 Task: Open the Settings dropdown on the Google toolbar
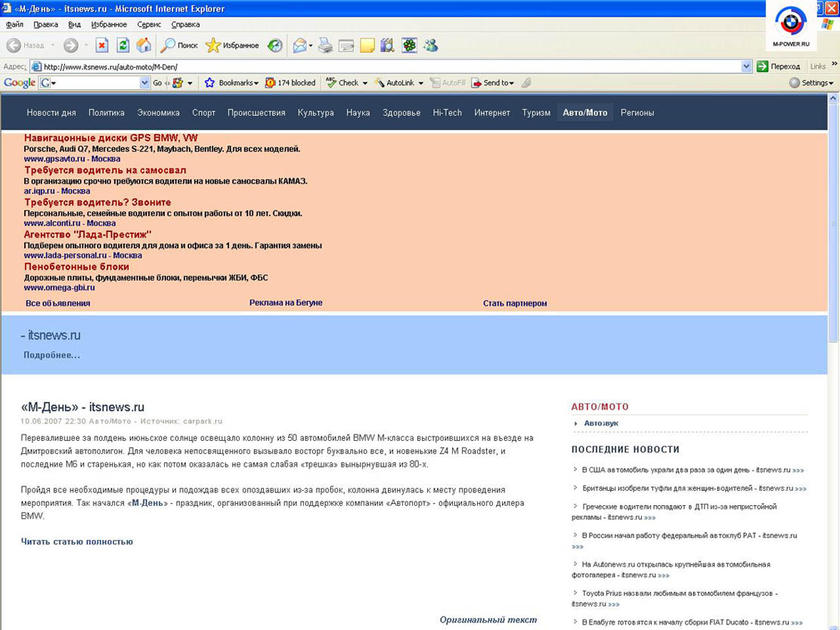point(811,82)
